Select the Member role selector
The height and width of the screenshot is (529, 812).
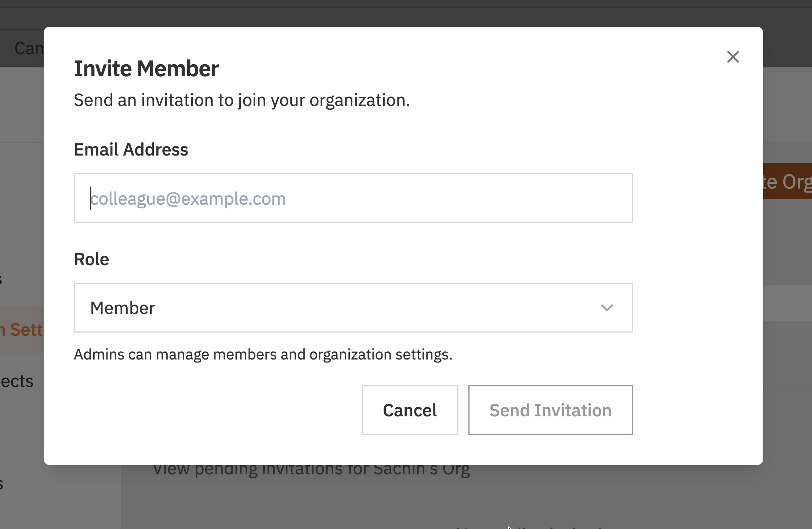(352, 308)
